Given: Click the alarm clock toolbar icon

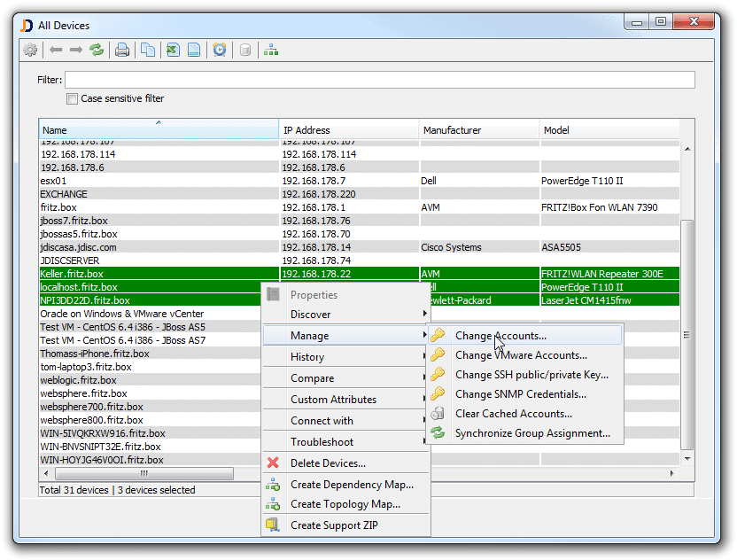Looking at the screenshot, I should [x=220, y=50].
